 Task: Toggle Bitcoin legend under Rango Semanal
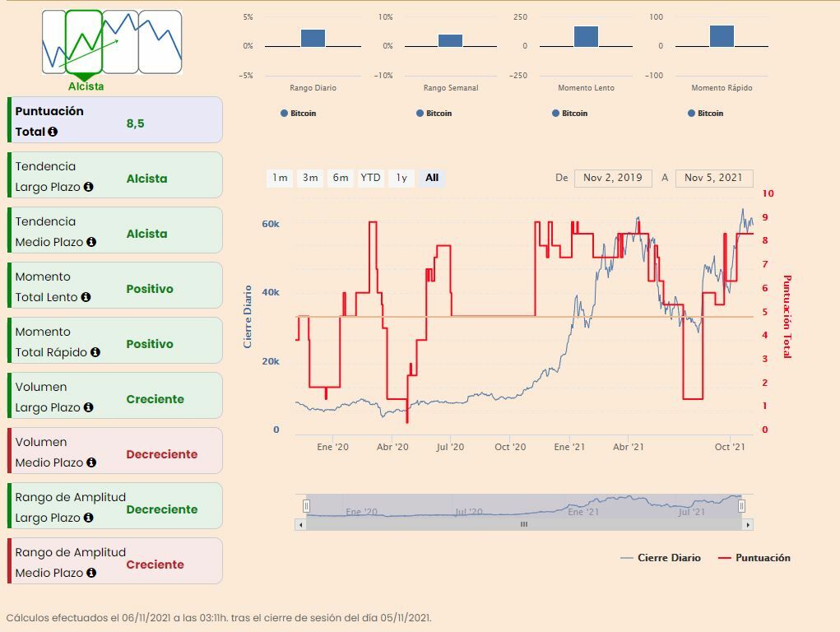click(434, 113)
